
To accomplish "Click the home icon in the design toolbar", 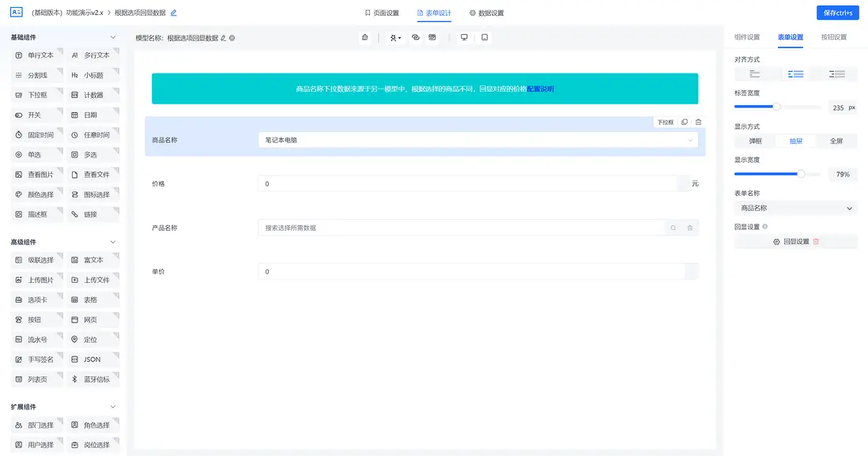I will (x=364, y=38).
